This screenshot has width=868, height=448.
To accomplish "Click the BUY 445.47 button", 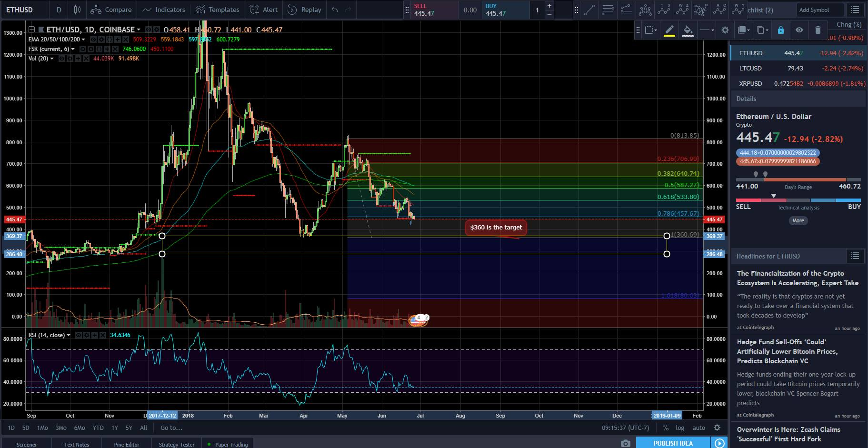I will (x=505, y=10).
